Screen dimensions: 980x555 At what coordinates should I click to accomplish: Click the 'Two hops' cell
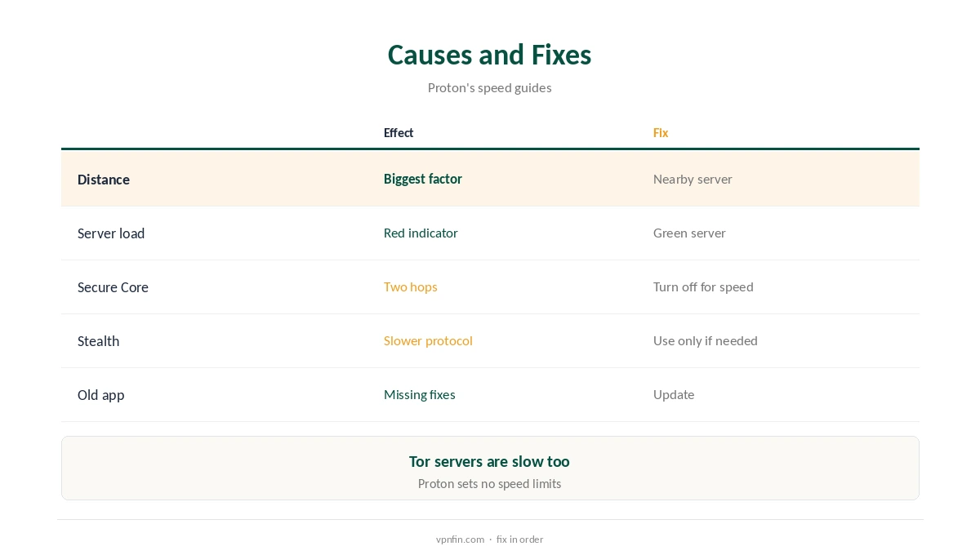(411, 286)
